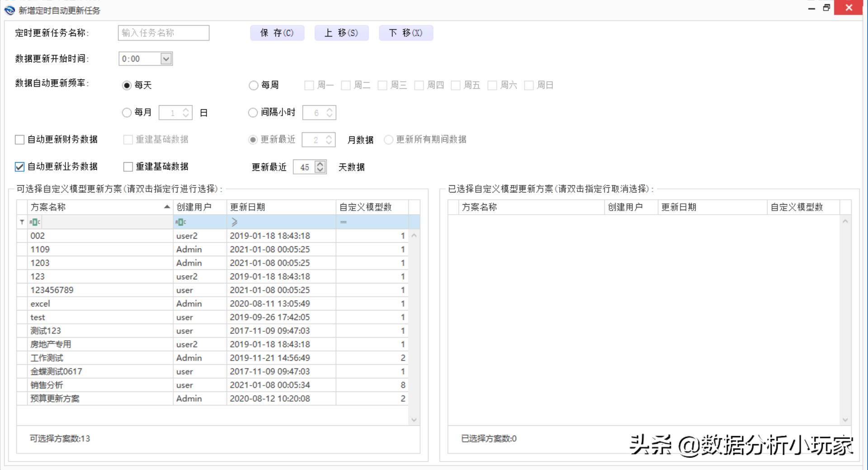Uncheck the 自动更新业务数据 checkbox

19,167
